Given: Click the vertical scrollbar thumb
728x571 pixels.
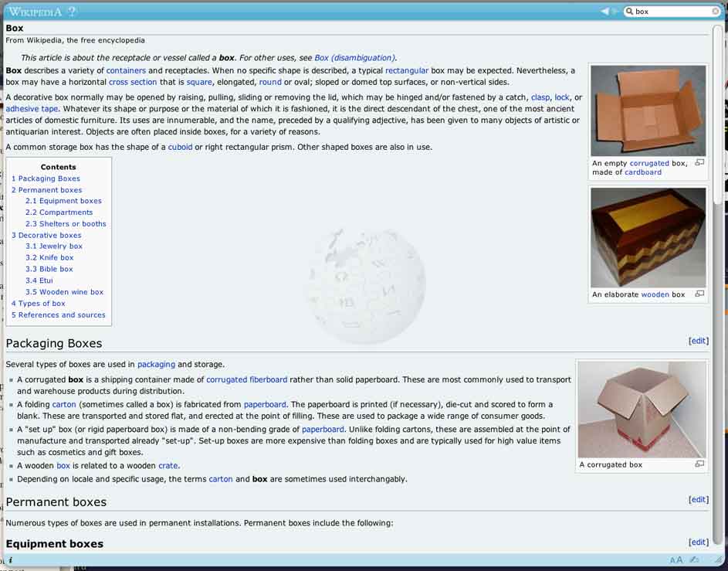Looking at the screenshot, I should click(x=718, y=114).
